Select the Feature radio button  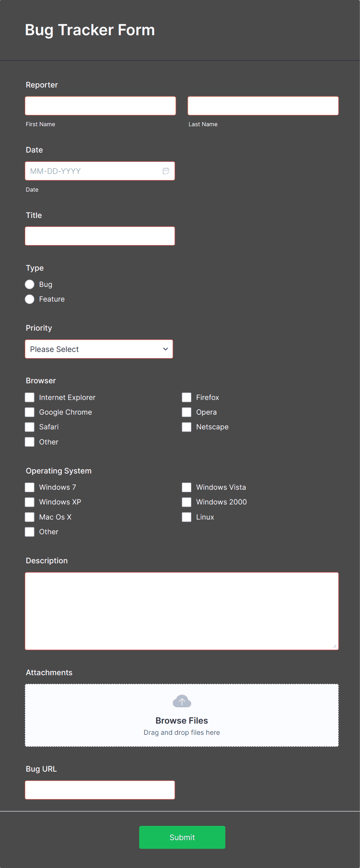click(29, 299)
